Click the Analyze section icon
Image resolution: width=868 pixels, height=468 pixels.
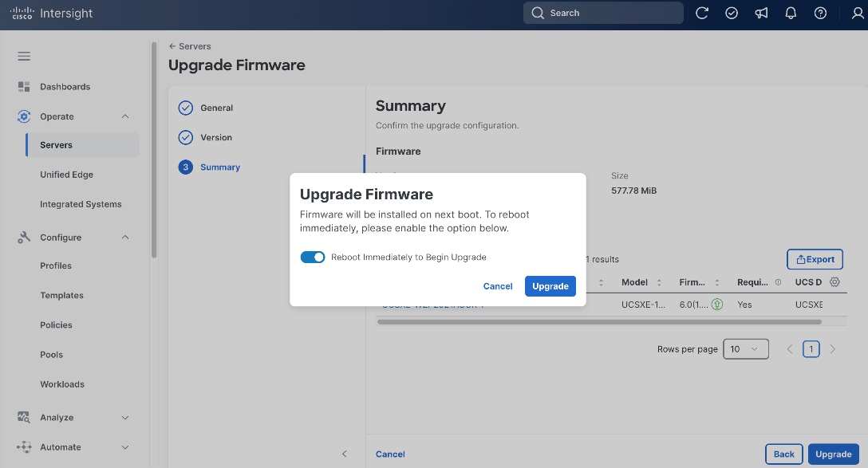coord(24,418)
